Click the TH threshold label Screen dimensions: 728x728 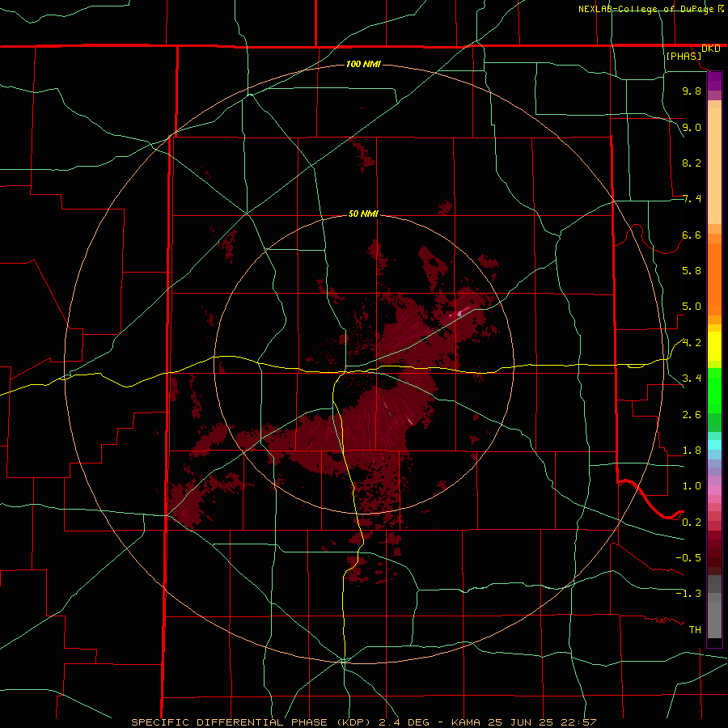tap(695, 630)
